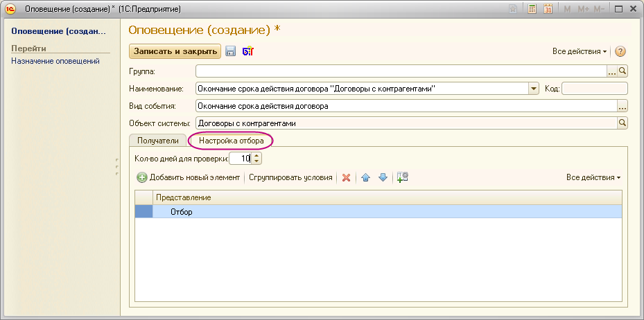644x320 pixels.
Task: Open the Объект системы lookup magnifier
Action: click(623, 123)
